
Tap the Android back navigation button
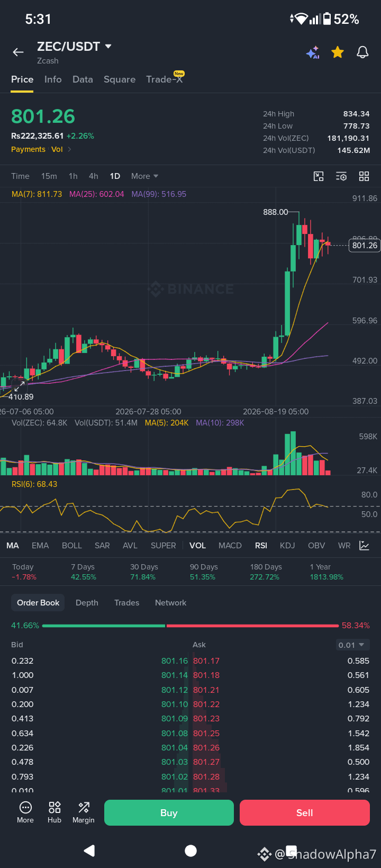pos(89,851)
